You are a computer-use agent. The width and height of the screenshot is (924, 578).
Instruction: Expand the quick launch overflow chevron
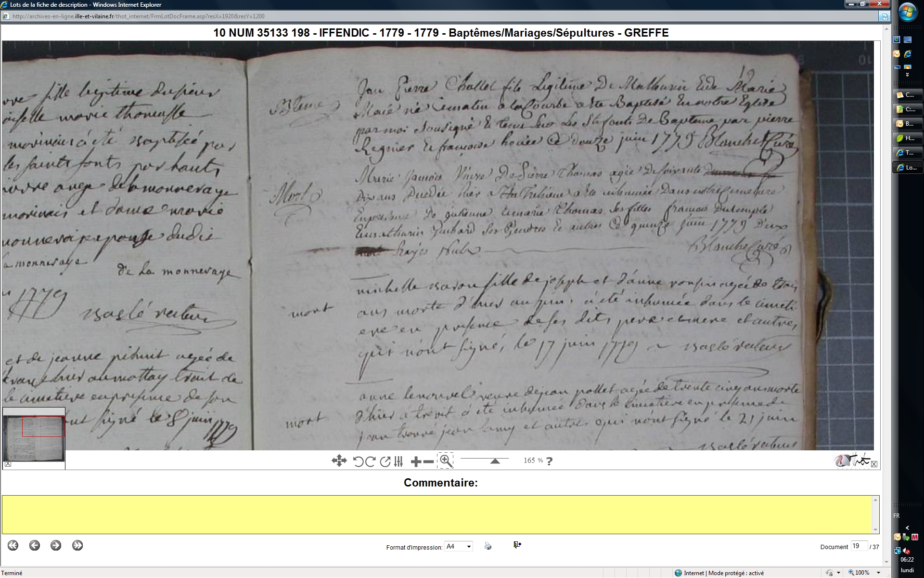pyautogui.click(x=907, y=75)
